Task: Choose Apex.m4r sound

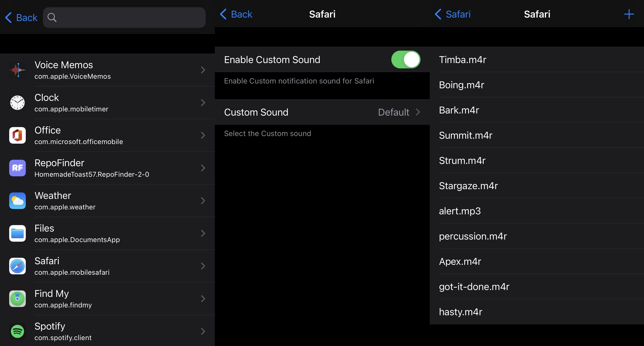Action: pyautogui.click(x=537, y=261)
